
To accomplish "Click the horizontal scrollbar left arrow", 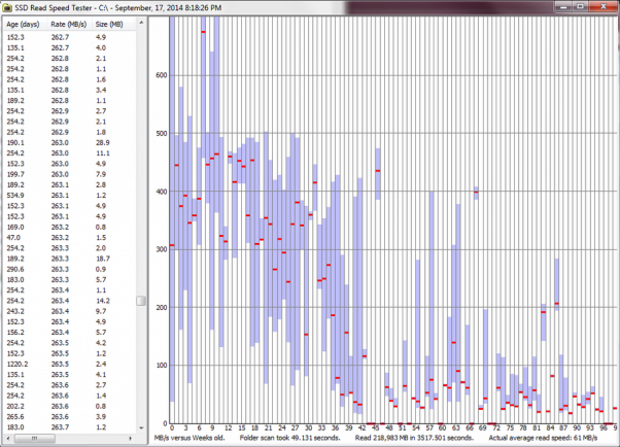I will [6, 437].
